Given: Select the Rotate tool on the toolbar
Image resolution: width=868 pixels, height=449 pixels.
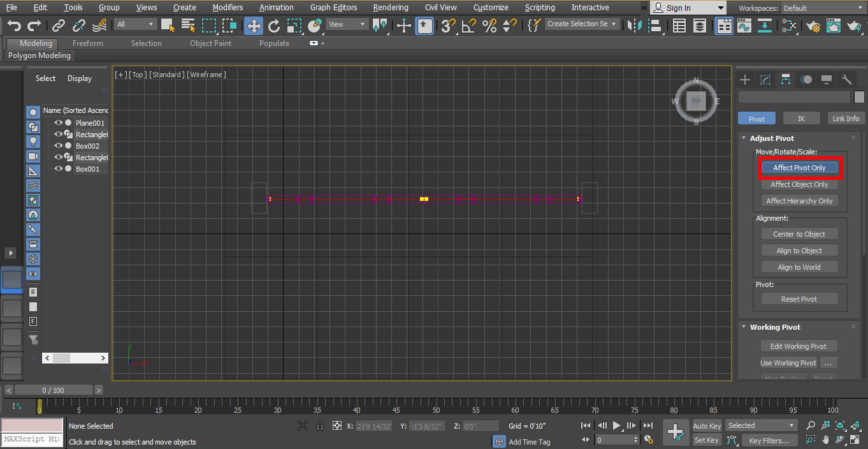Looking at the screenshot, I should 274,26.
